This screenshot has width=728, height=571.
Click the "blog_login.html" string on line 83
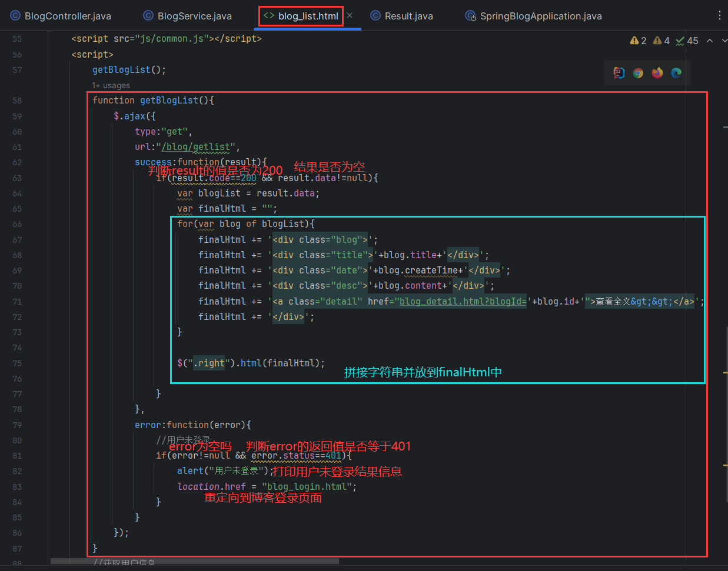(x=307, y=487)
